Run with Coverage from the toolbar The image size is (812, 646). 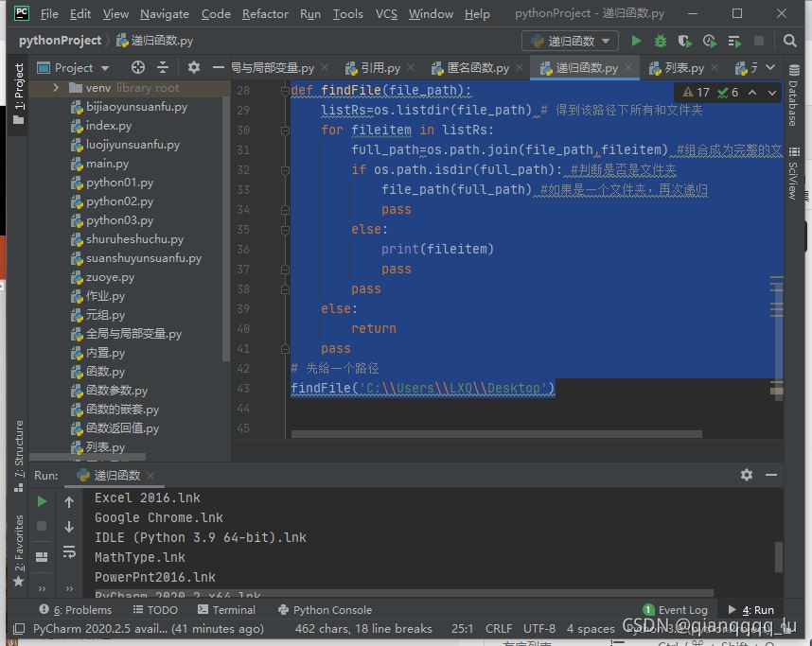(x=685, y=41)
